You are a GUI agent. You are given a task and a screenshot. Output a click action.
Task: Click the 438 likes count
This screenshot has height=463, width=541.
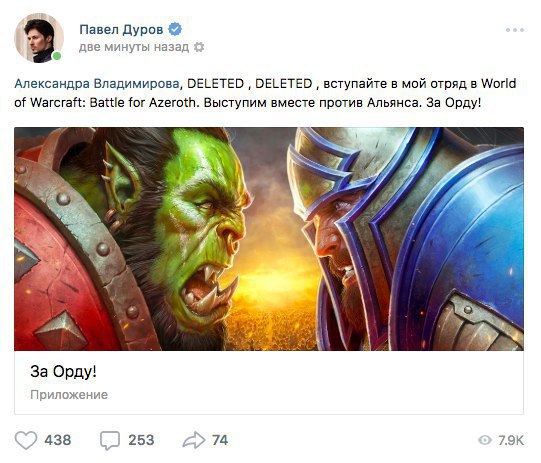pos(58,440)
